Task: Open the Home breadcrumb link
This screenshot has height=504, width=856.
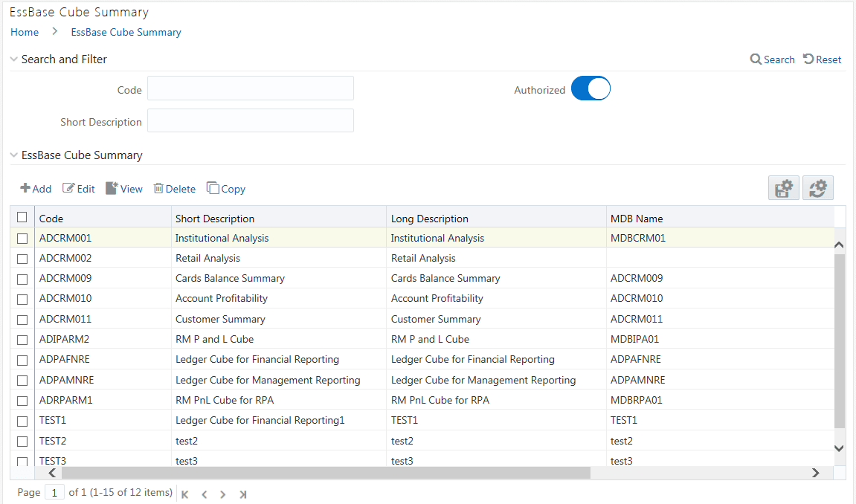Action: [x=25, y=32]
